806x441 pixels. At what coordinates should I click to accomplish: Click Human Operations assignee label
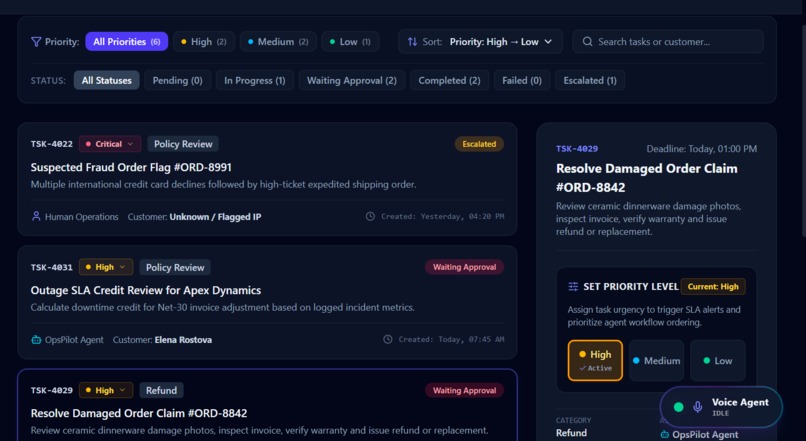pyautogui.click(x=81, y=217)
